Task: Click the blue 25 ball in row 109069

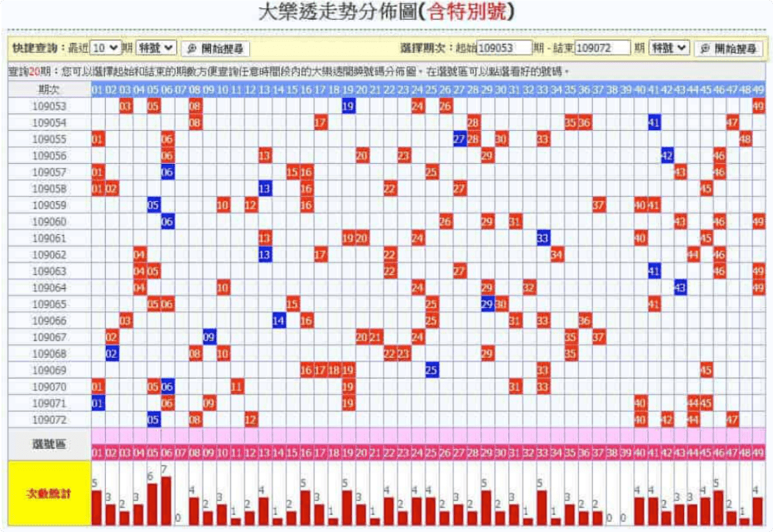Action: (431, 370)
